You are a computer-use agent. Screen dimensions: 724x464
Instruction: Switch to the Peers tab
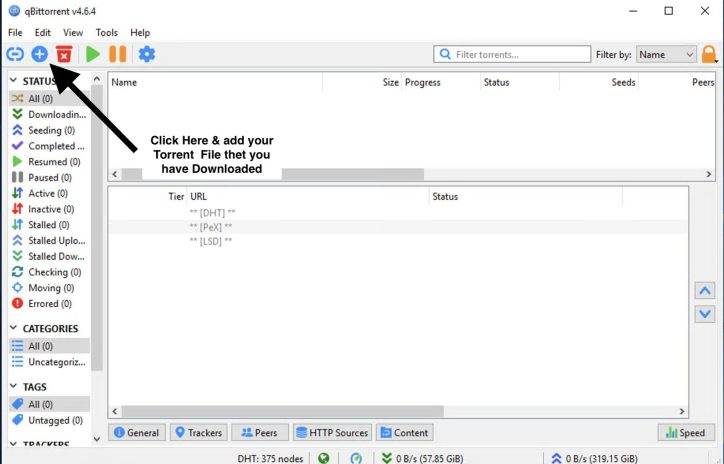260,433
